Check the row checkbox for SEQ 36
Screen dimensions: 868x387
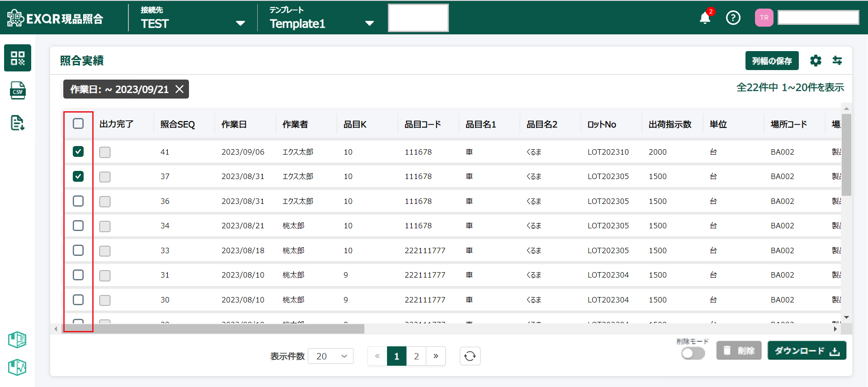tap(78, 201)
